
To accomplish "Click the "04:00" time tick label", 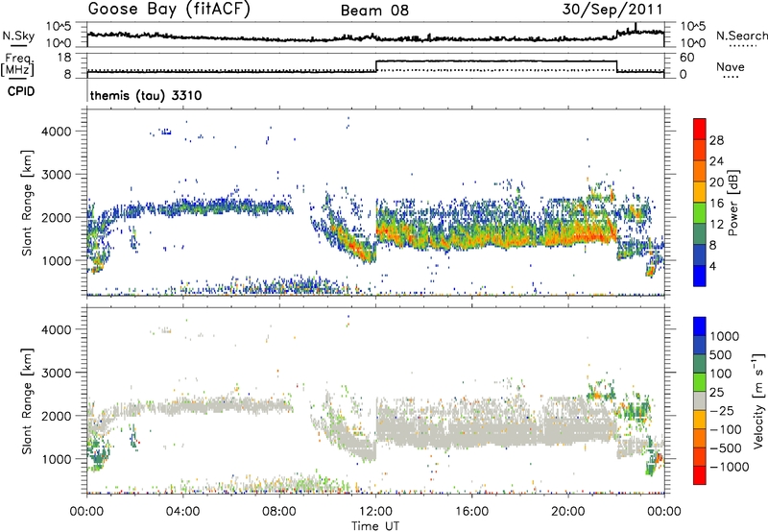I will tap(182, 512).
